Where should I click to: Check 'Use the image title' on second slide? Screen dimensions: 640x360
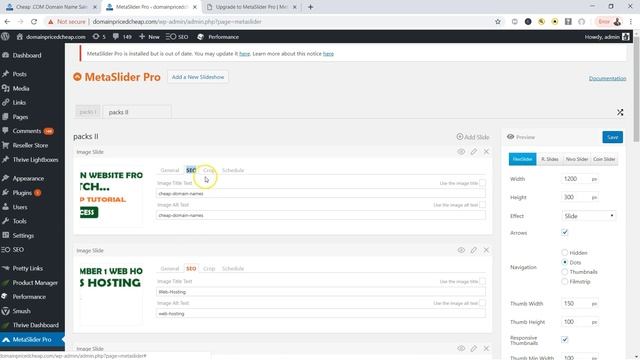(x=482, y=281)
